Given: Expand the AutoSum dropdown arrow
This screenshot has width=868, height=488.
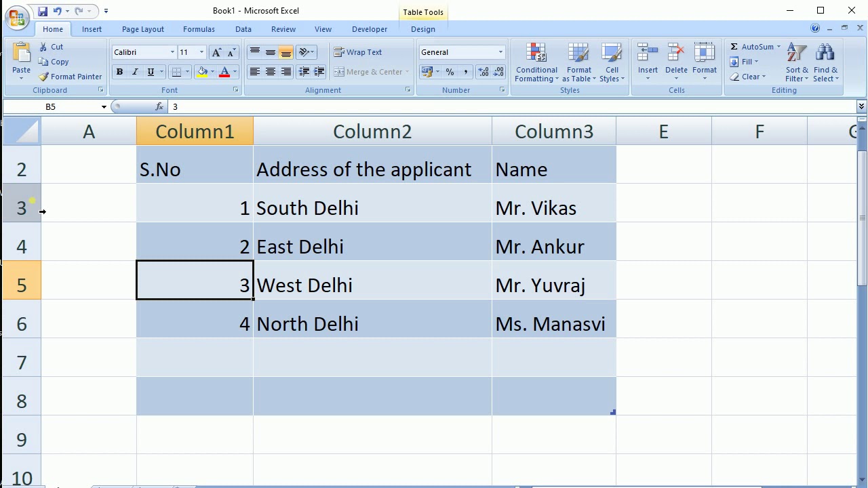Looking at the screenshot, I should [x=778, y=47].
